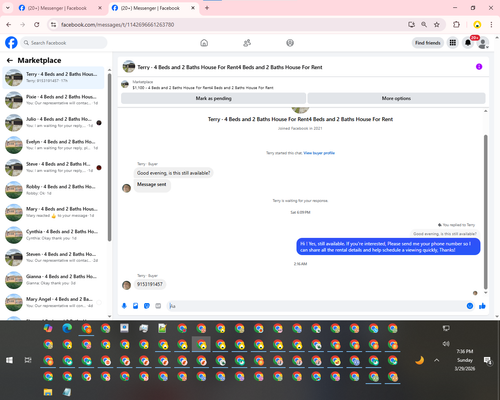
Task: Choose a sticker icon in composer
Action: 147,306
